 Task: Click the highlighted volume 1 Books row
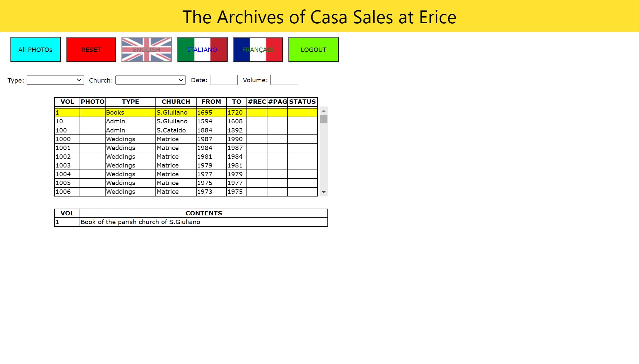(186, 112)
